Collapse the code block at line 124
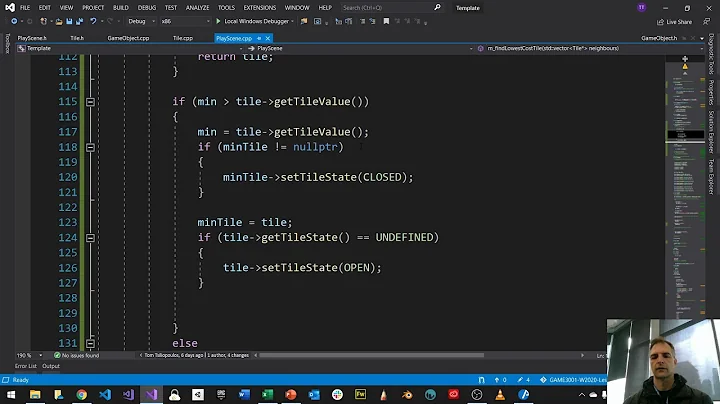 [x=90, y=237]
